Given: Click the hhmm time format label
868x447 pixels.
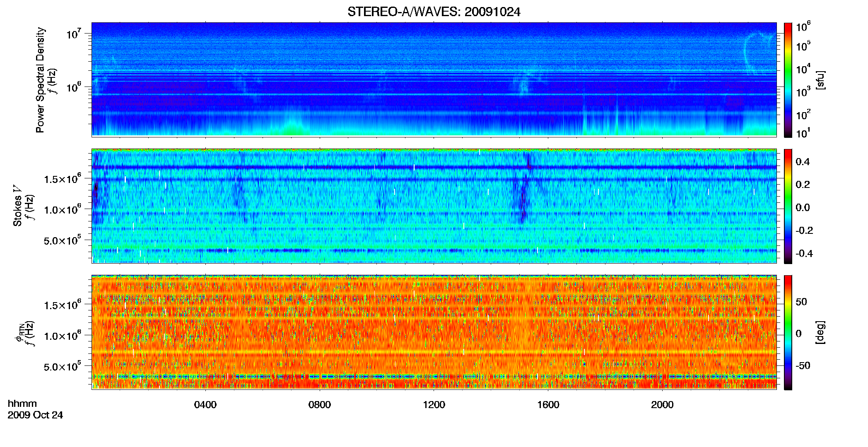Looking at the screenshot, I should pos(22,404).
